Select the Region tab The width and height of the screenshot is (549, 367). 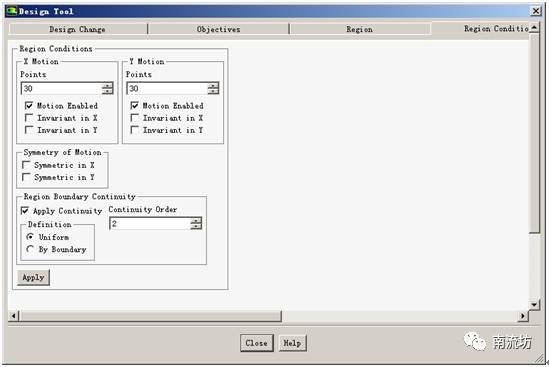coord(360,29)
